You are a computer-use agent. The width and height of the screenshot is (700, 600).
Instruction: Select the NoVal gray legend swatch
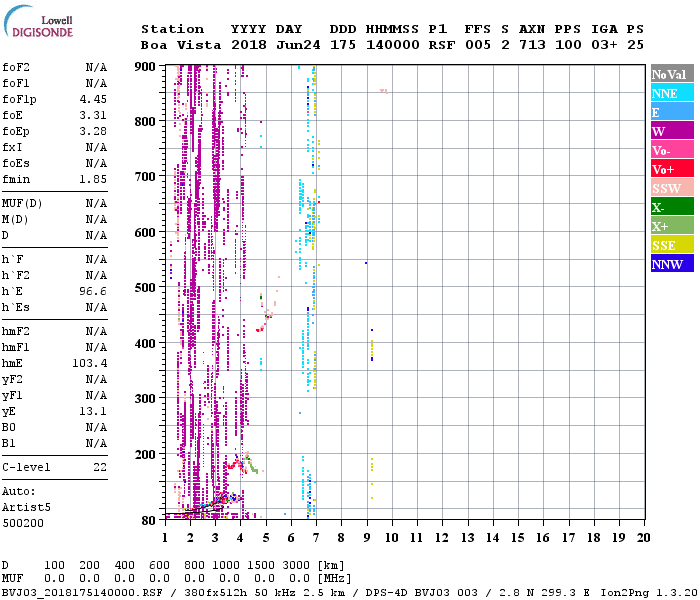pyautogui.click(x=672, y=74)
